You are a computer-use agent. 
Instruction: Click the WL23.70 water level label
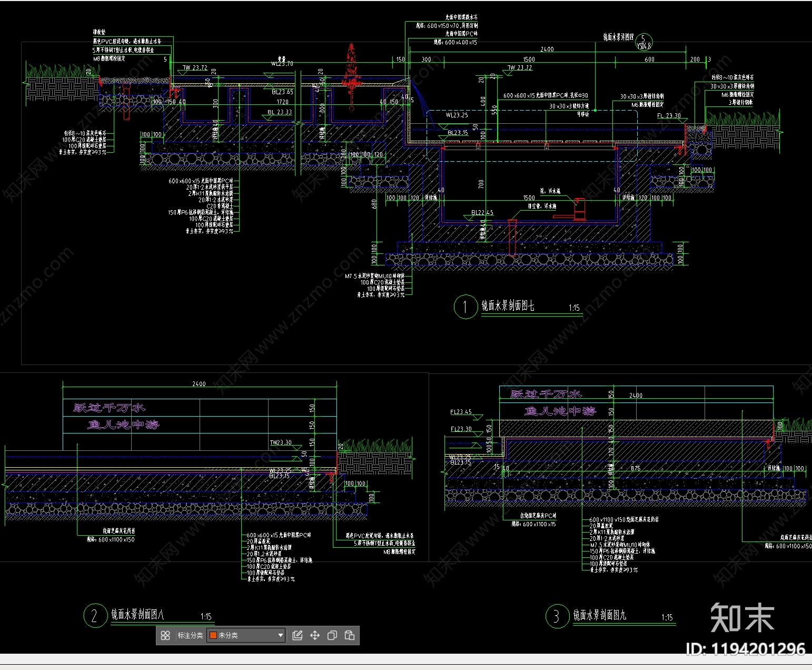tap(282, 64)
